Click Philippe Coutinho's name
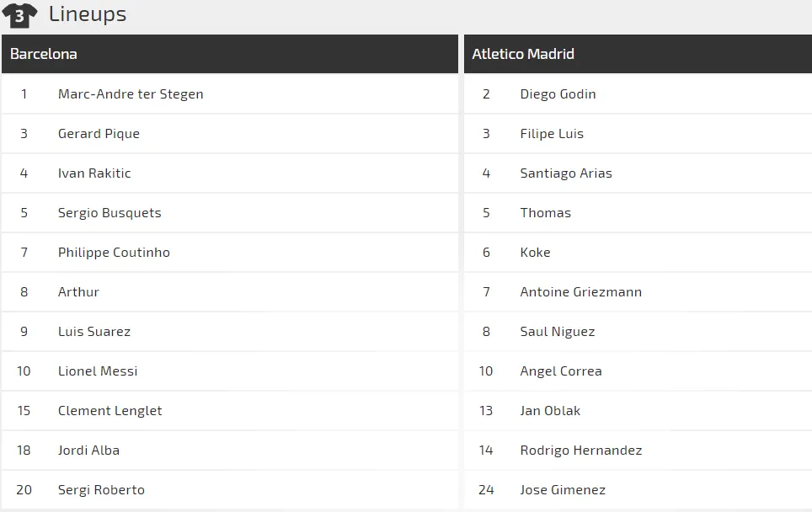This screenshot has width=812, height=512. tap(114, 253)
